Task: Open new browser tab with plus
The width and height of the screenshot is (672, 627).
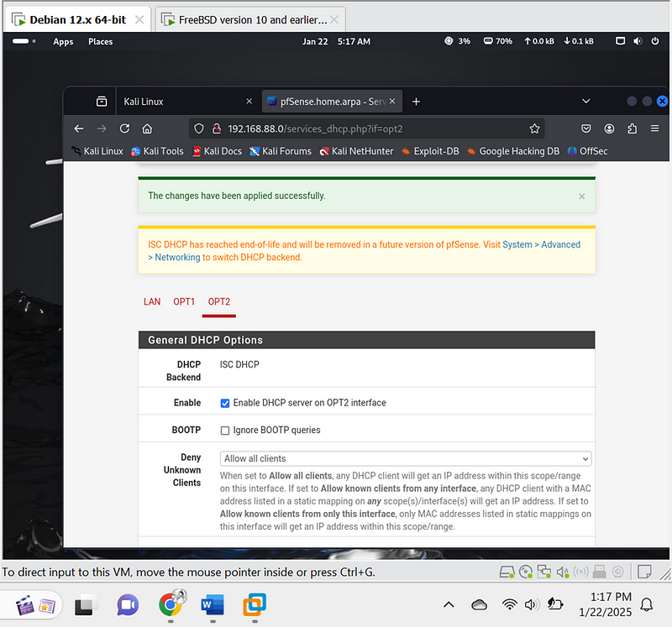Action: 416,102
